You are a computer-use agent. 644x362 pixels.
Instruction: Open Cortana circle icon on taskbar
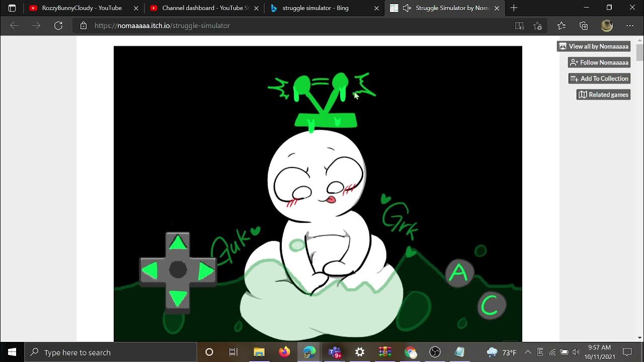[209, 352]
